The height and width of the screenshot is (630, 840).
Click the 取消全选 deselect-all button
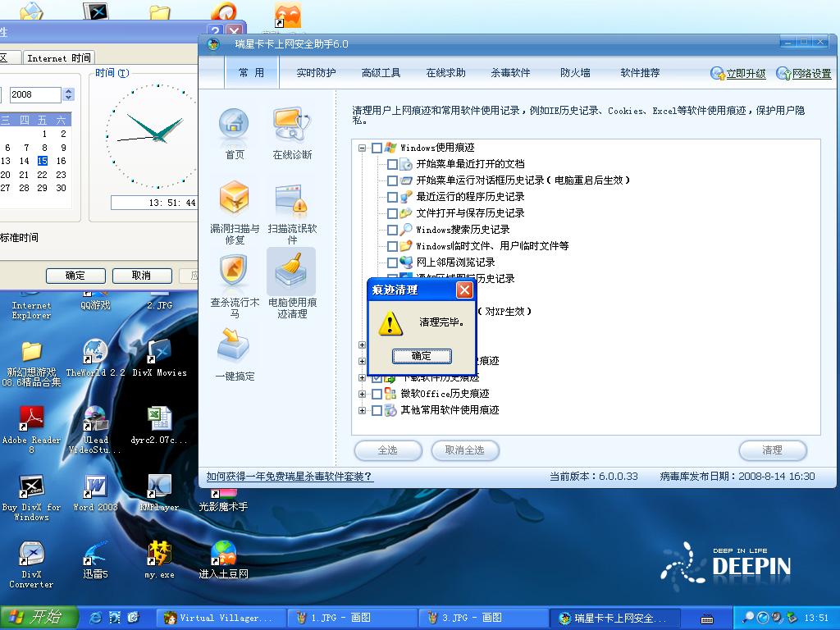(465, 450)
